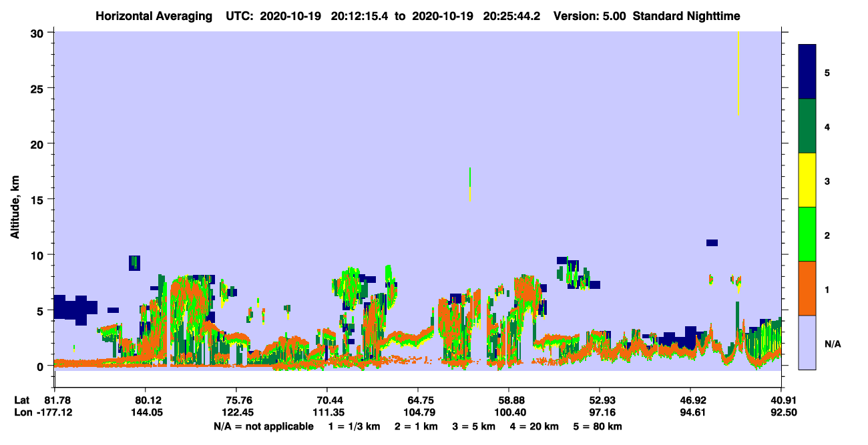Click the end time "20:25:44.2"

(x=511, y=15)
